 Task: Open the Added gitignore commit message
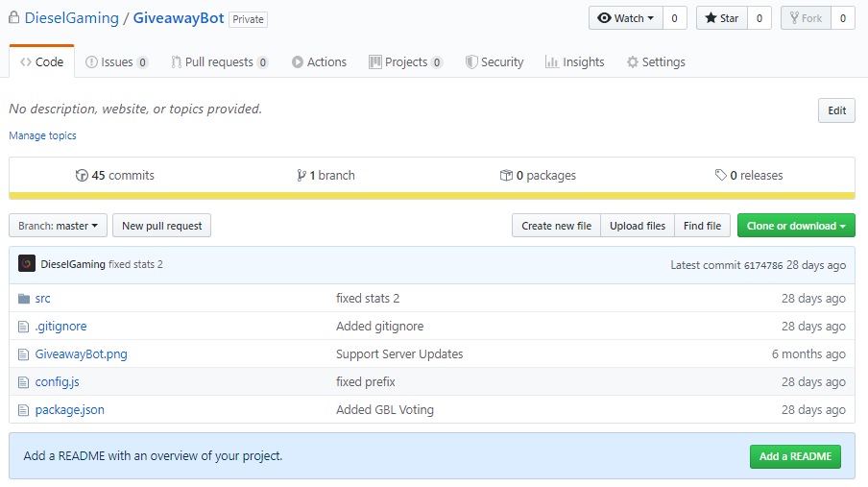click(380, 327)
